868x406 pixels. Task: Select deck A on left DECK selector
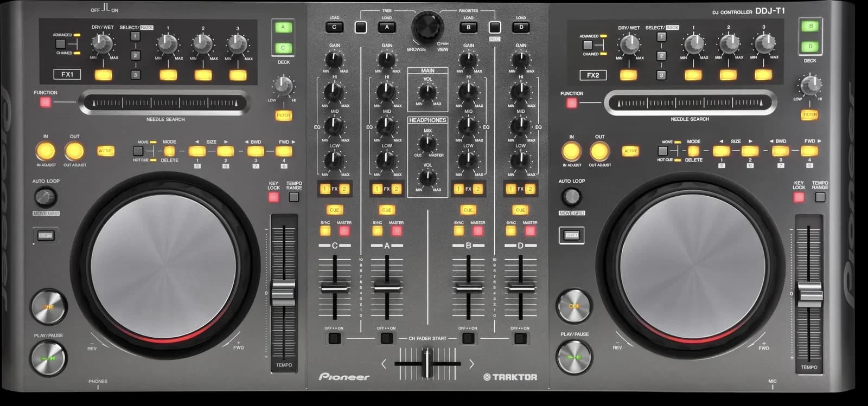(283, 27)
